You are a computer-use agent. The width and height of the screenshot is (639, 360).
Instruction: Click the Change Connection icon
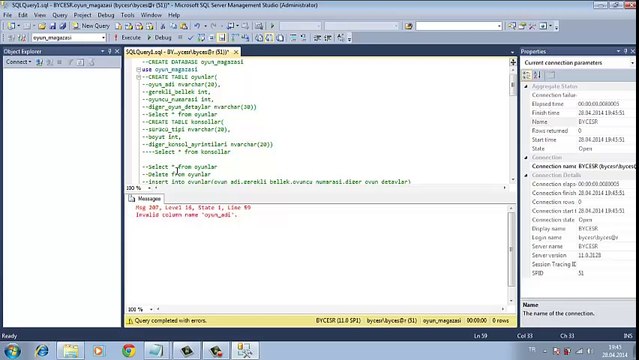tap(22, 38)
